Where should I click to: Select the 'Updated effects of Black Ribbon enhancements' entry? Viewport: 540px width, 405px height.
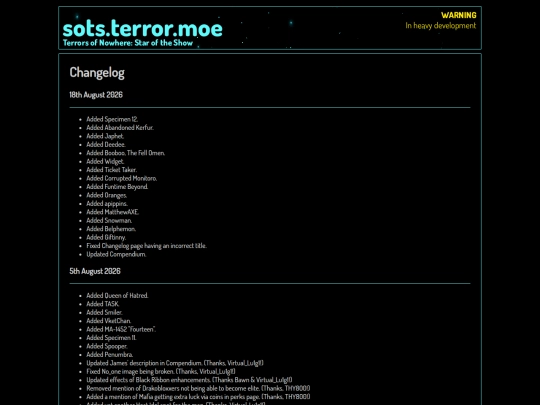click(x=189, y=380)
